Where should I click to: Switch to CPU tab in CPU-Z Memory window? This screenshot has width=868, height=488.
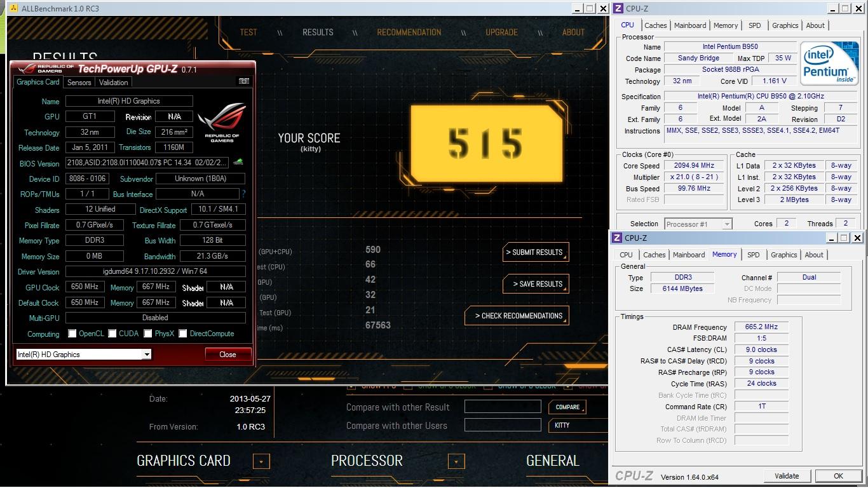(x=627, y=255)
